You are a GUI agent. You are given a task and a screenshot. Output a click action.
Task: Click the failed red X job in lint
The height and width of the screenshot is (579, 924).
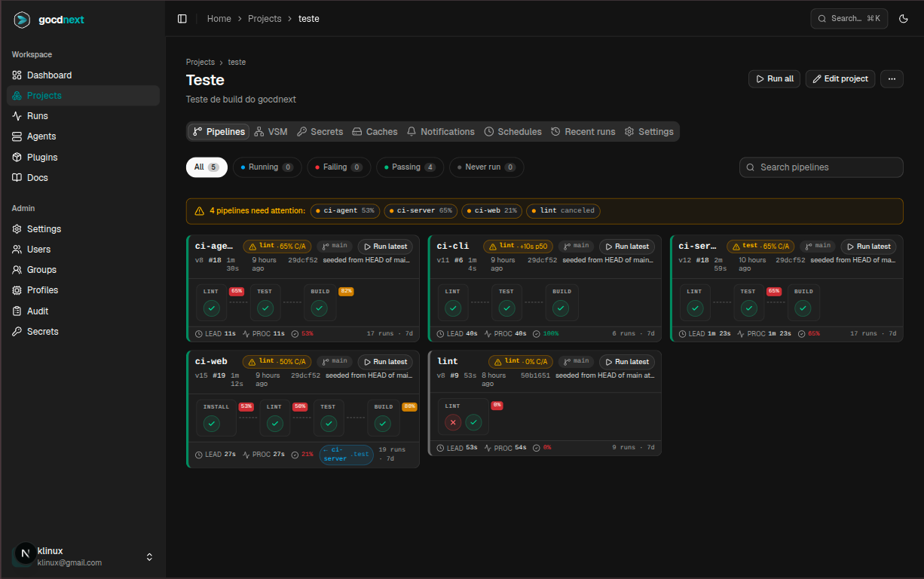[452, 423]
